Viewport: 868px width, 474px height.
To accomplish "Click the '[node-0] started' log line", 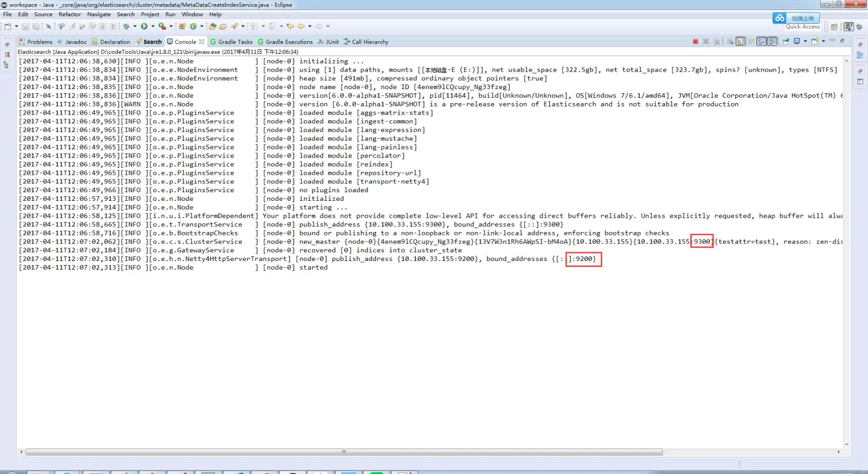I will click(173, 267).
